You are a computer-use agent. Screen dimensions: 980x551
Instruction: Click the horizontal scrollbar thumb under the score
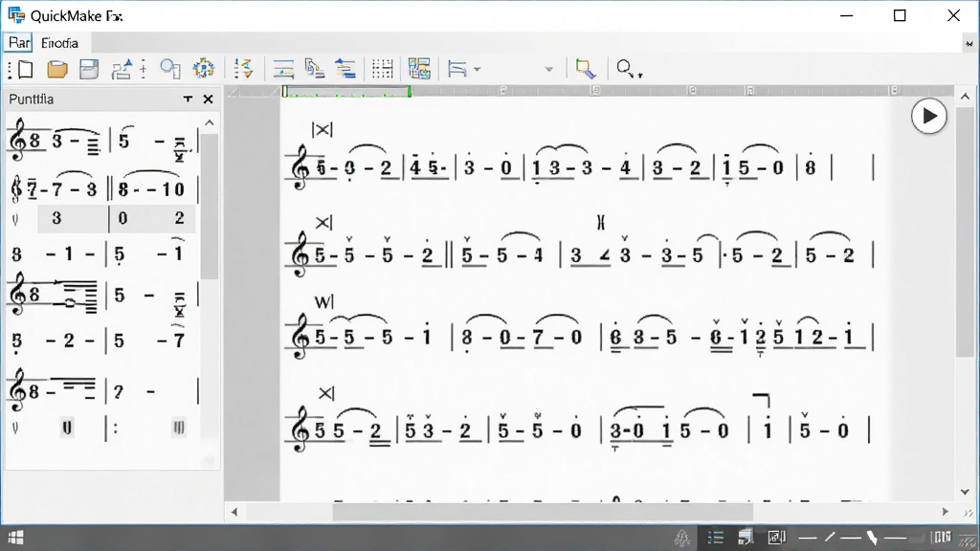point(543,513)
